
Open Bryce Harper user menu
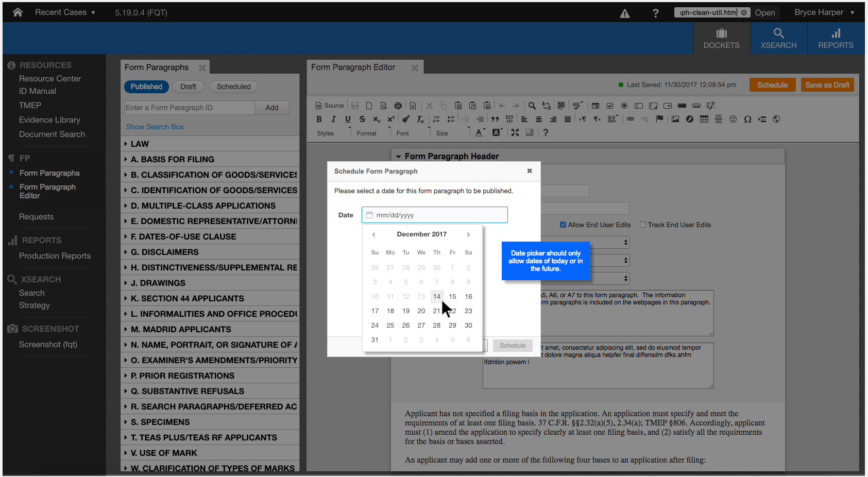click(x=824, y=12)
